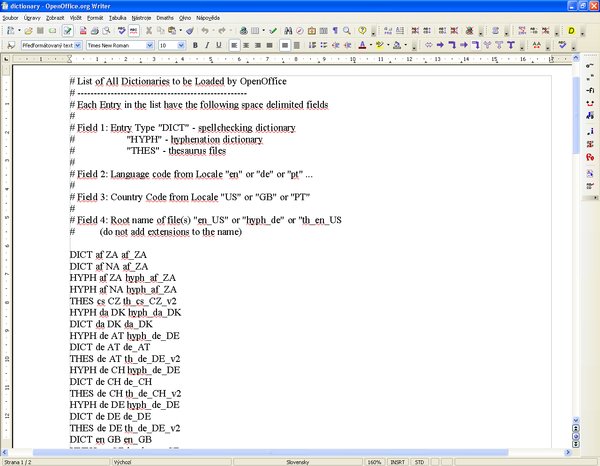
Task: Open Styles and Formatting window icon
Action: click(11, 45)
